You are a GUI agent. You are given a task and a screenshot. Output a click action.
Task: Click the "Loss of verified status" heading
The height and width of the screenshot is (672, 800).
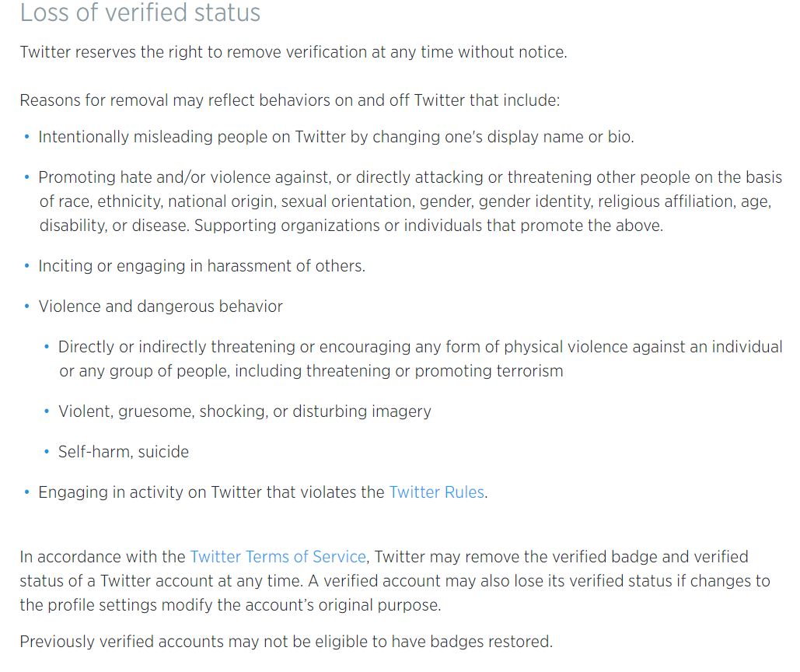(140, 13)
